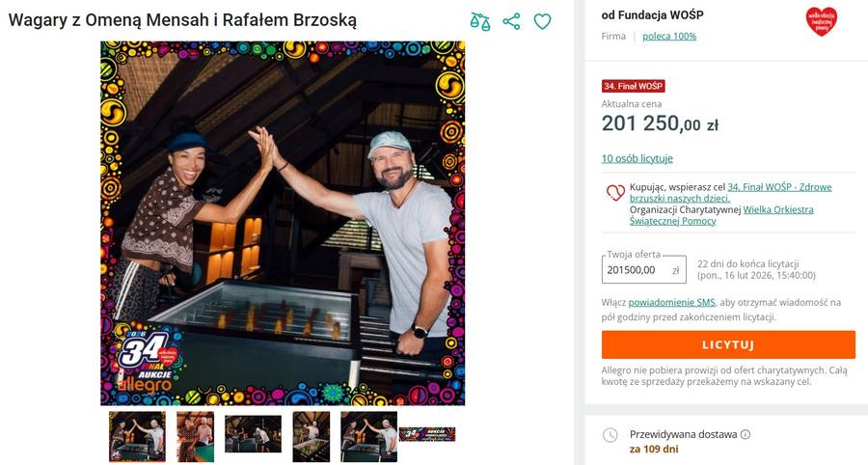Screen dimensions: 868x465
Task: Select the fourth thumbnail with foosball table
Action: tap(311, 436)
